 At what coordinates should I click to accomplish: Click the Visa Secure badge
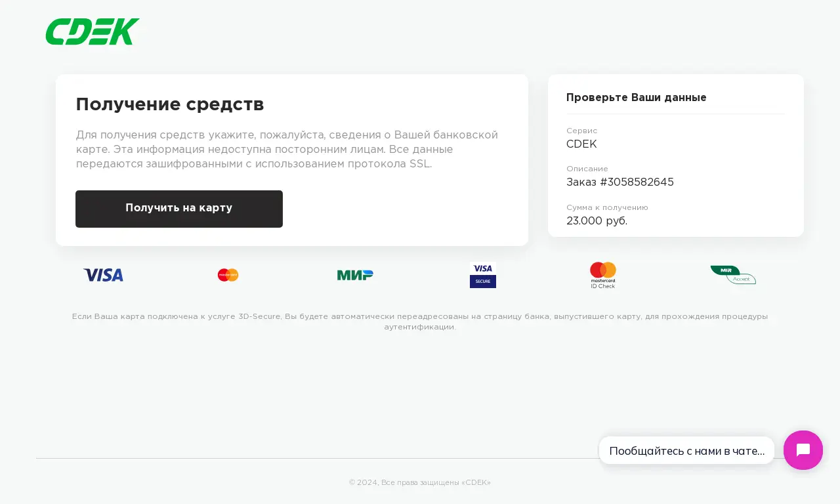coord(483,275)
